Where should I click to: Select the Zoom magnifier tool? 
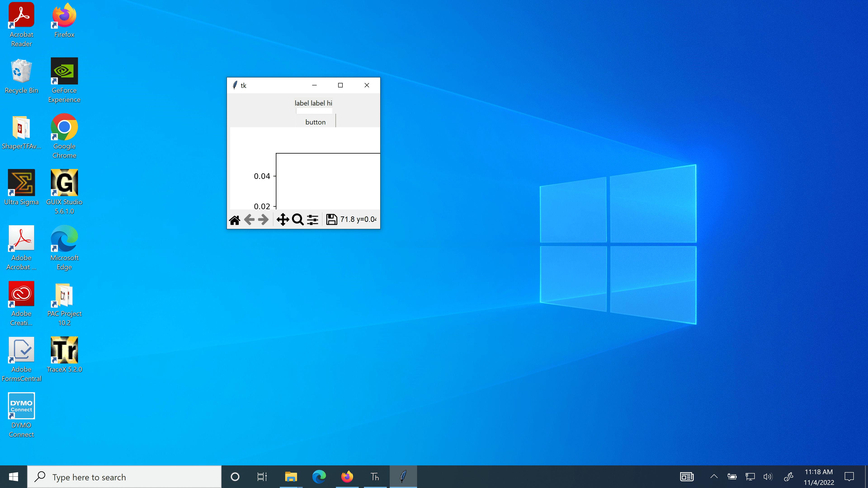297,220
